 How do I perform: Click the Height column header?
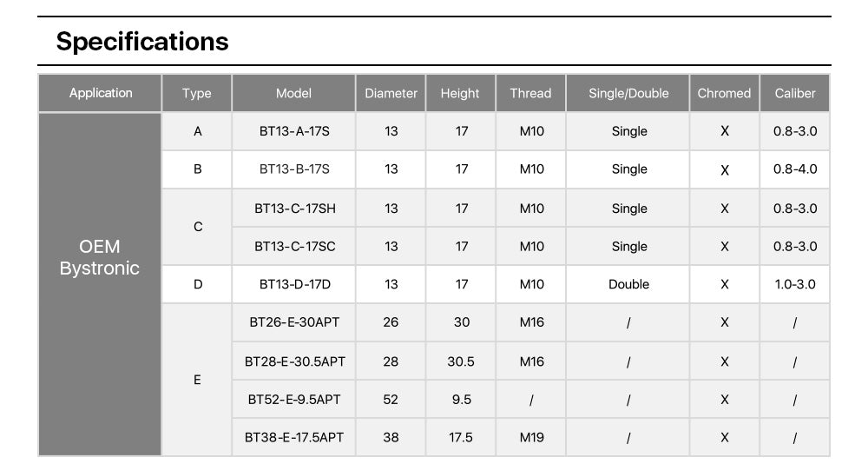pyautogui.click(x=460, y=93)
